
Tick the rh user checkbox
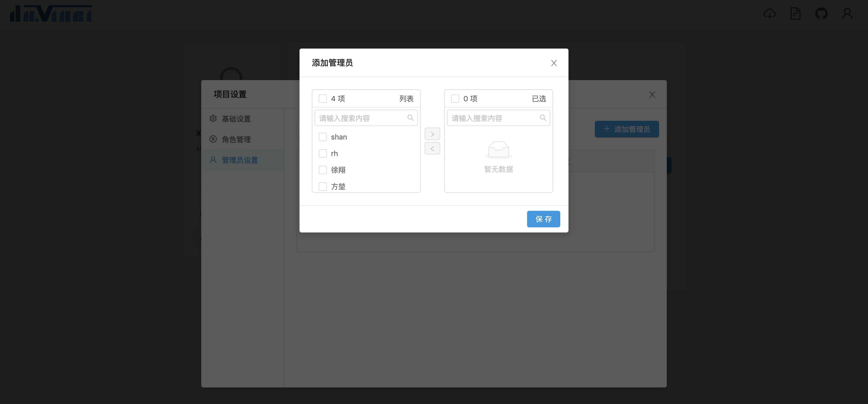(x=323, y=153)
